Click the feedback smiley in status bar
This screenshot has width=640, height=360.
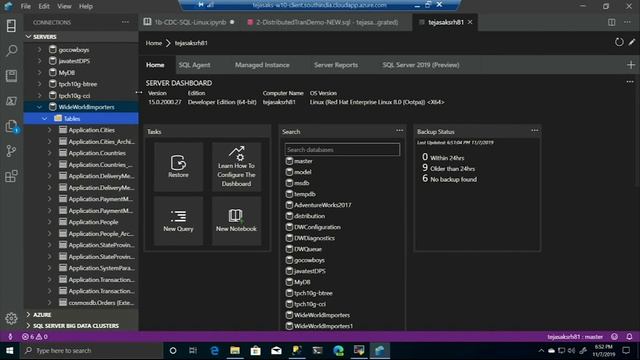point(614,337)
